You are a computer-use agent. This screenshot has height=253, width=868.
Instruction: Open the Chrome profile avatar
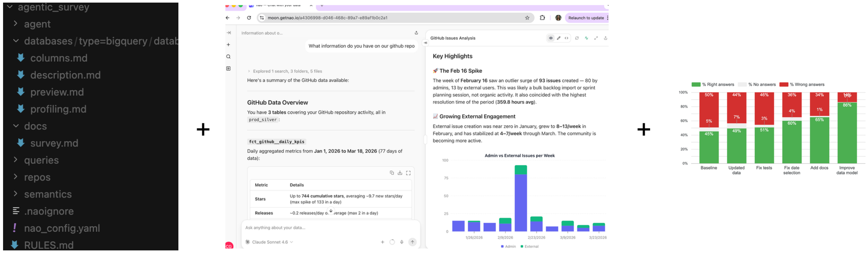(558, 18)
